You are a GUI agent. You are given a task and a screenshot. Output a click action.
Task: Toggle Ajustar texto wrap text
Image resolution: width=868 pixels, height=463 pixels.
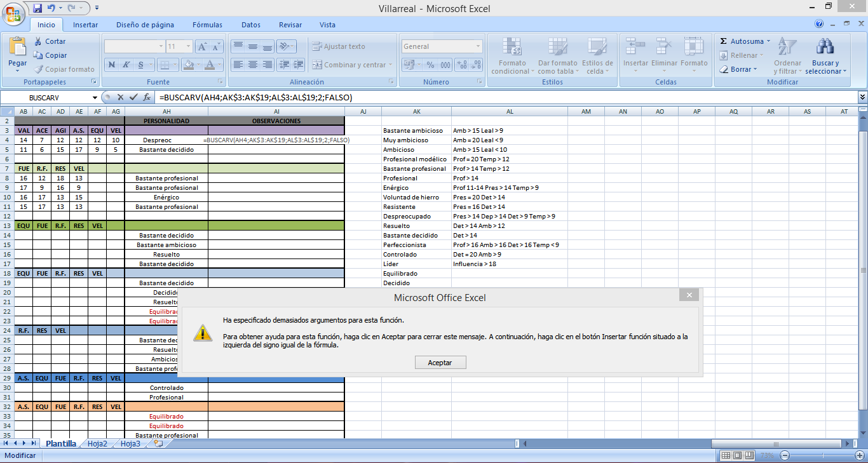click(x=339, y=46)
